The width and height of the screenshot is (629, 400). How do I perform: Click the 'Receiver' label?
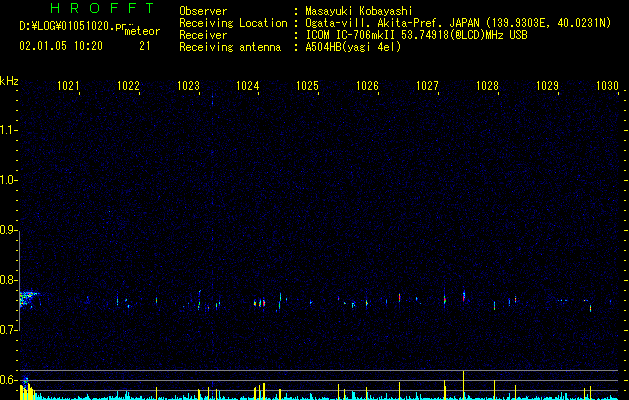coord(203,35)
